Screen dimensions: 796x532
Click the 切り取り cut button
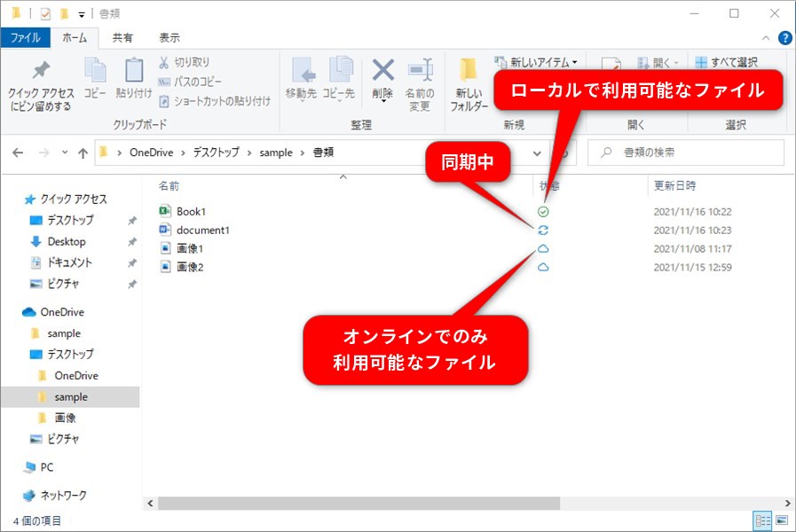tap(185, 62)
